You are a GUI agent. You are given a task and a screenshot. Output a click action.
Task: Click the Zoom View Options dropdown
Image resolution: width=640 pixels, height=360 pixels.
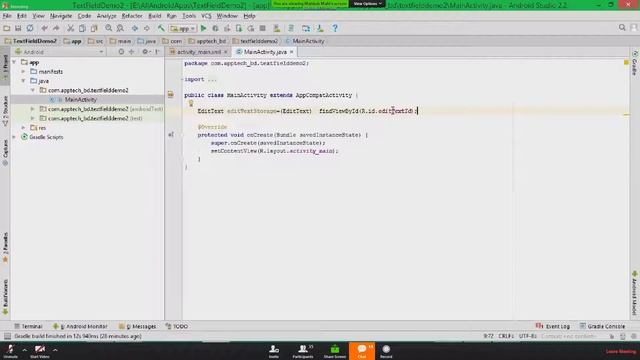click(367, 4)
